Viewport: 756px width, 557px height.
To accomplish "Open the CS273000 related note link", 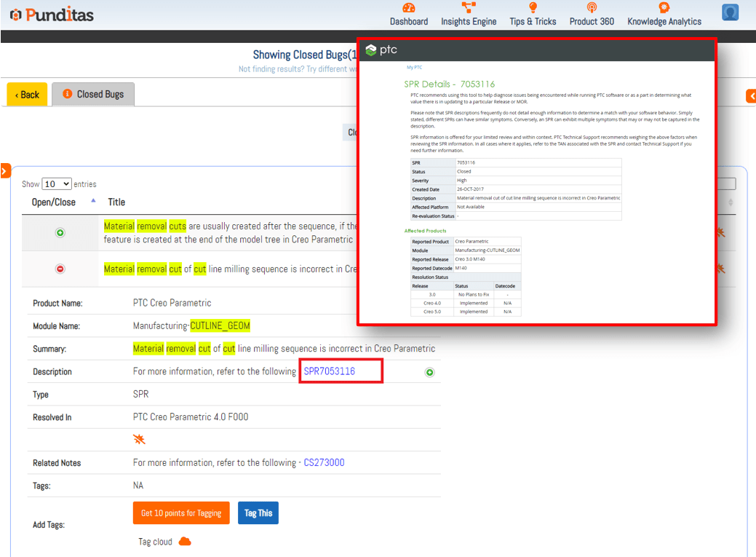I will tap(324, 462).
